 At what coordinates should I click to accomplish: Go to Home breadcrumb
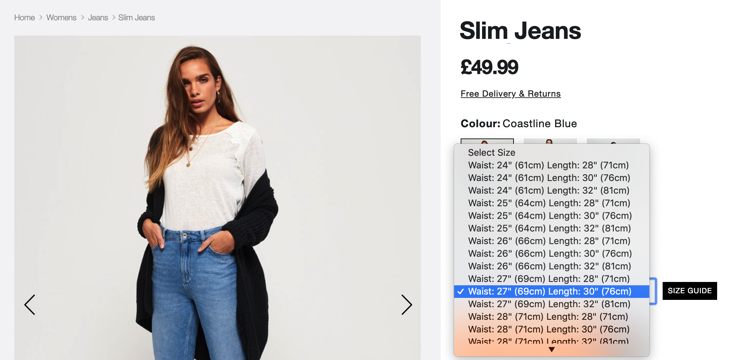[24, 17]
